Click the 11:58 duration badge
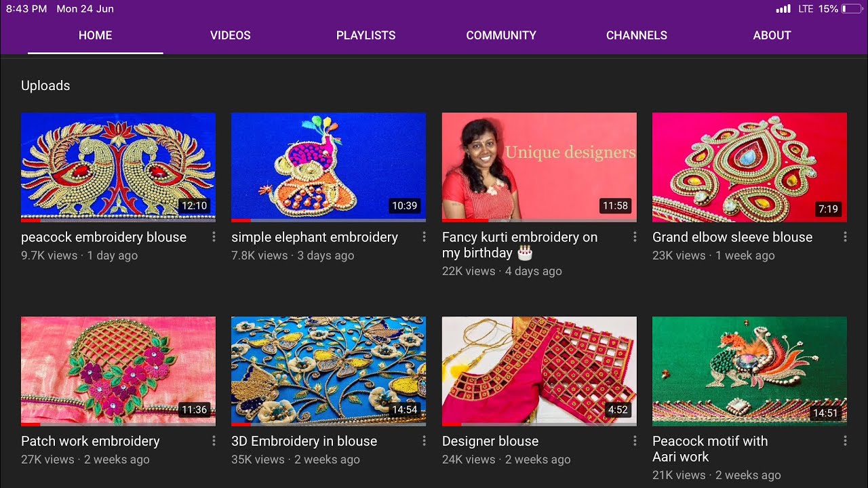Viewport: 868px width, 488px height. coord(615,206)
